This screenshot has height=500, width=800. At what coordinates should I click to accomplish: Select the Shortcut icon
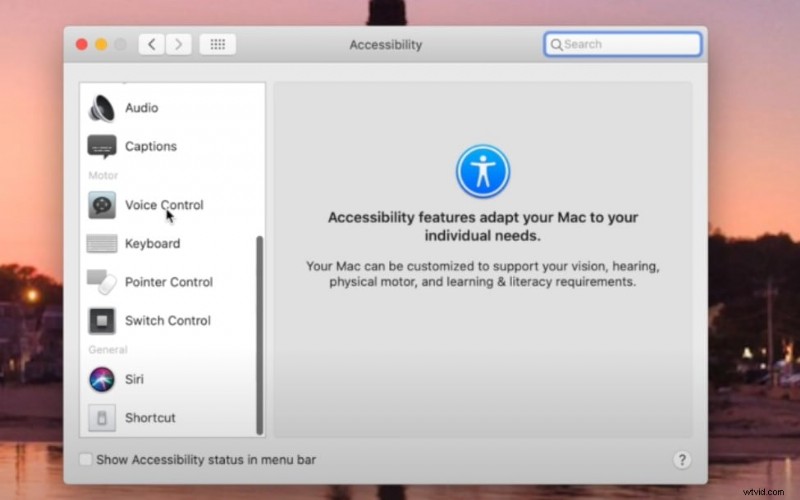click(x=102, y=418)
